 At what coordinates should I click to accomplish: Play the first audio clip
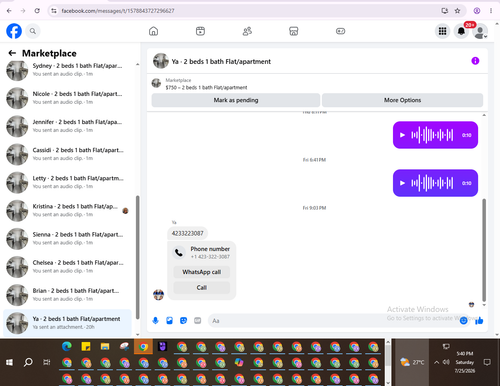point(402,135)
